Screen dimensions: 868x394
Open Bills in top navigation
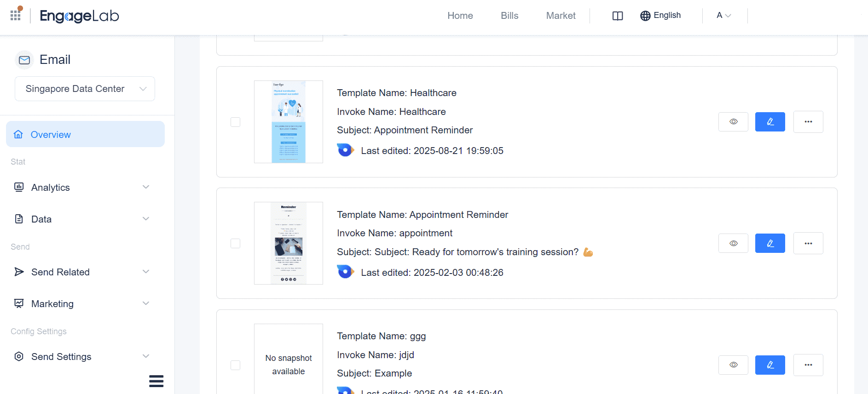[509, 16]
